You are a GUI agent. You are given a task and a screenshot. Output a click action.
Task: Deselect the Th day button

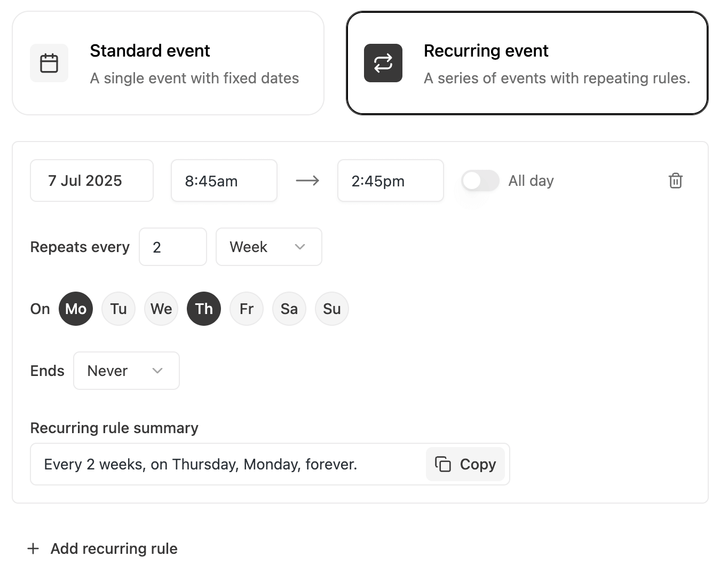tap(203, 309)
